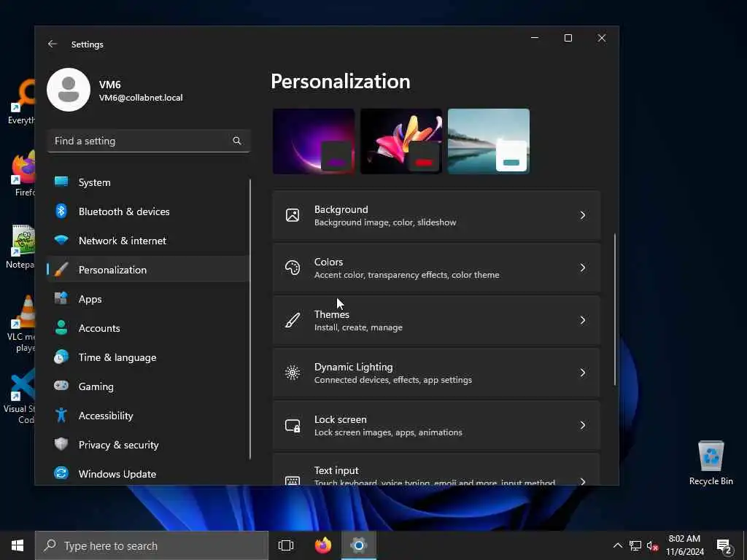Viewport: 747px width, 560px height.
Task: Click the Time & language clock icon
Action: 61,357
